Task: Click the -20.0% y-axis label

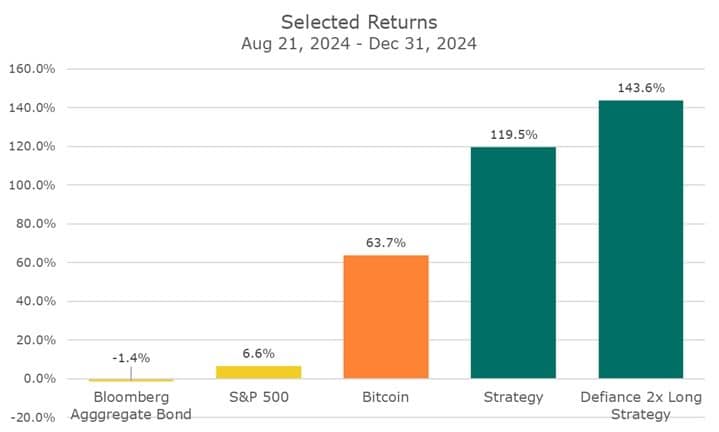Action: 31,418
